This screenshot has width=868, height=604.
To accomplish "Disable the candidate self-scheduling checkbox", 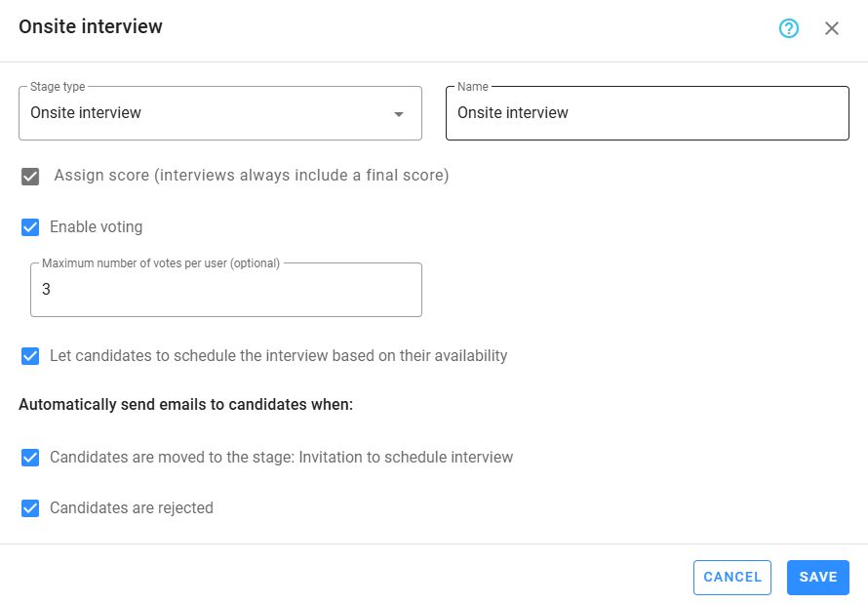I will [x=30, y=356].
